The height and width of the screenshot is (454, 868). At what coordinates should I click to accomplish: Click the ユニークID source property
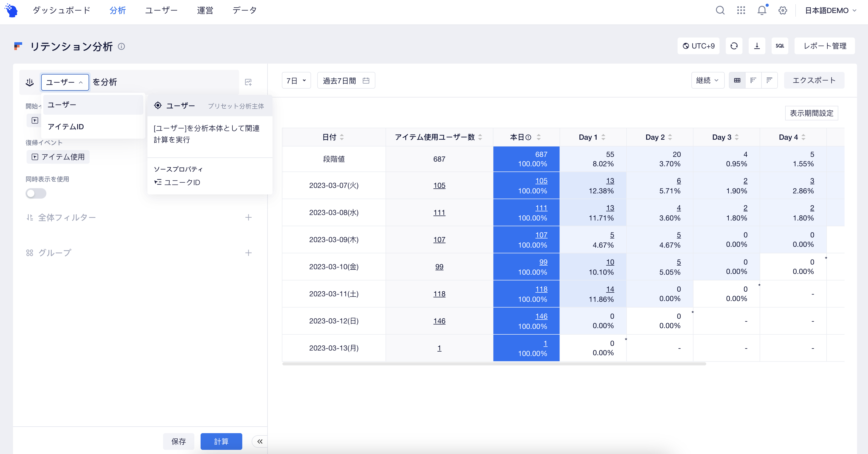pos(177,183)
